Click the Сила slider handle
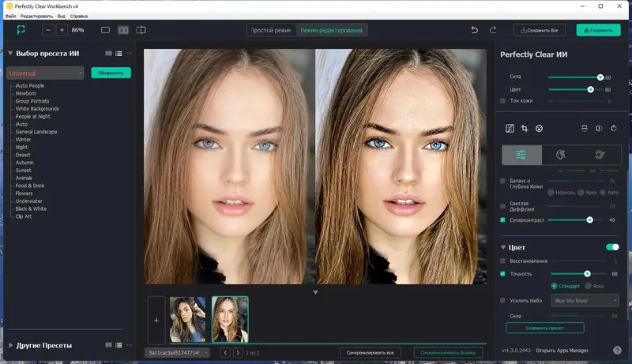Image resolution: width=632 pixels, height=364 pixels. point(600,77)
